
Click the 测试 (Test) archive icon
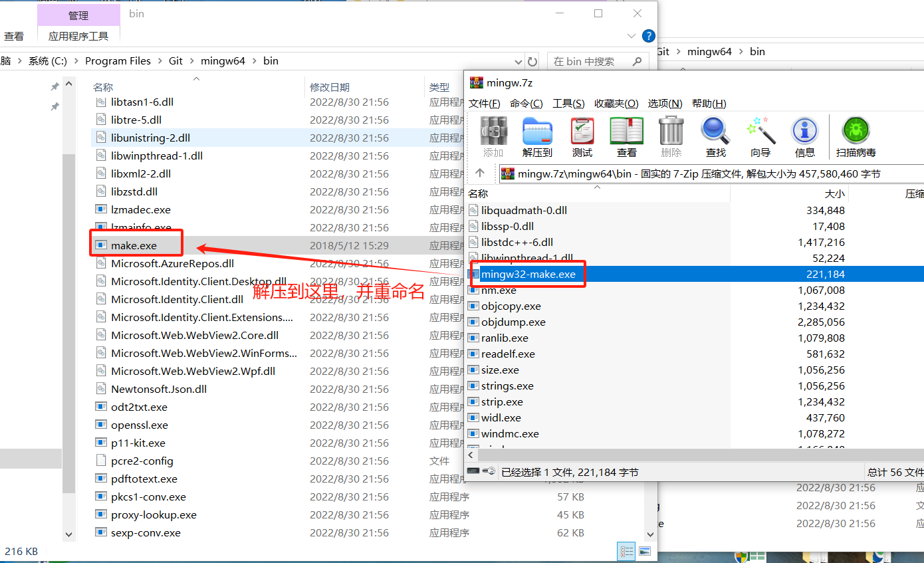coord(582,136)
